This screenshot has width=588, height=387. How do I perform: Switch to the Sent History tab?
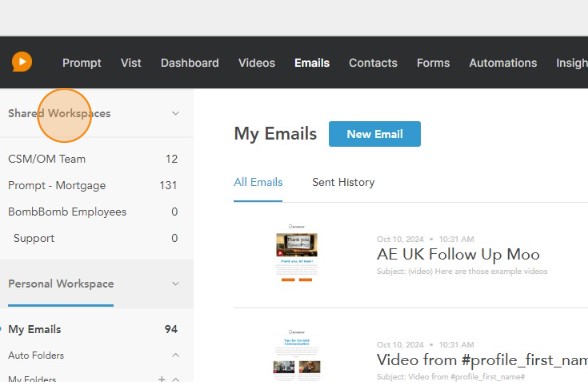344,182
